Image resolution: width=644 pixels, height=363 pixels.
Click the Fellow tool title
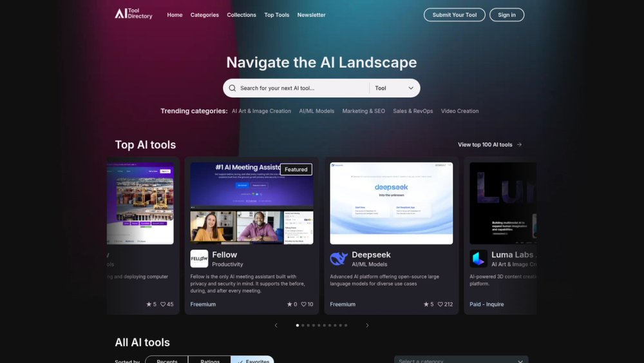[225, 255]
